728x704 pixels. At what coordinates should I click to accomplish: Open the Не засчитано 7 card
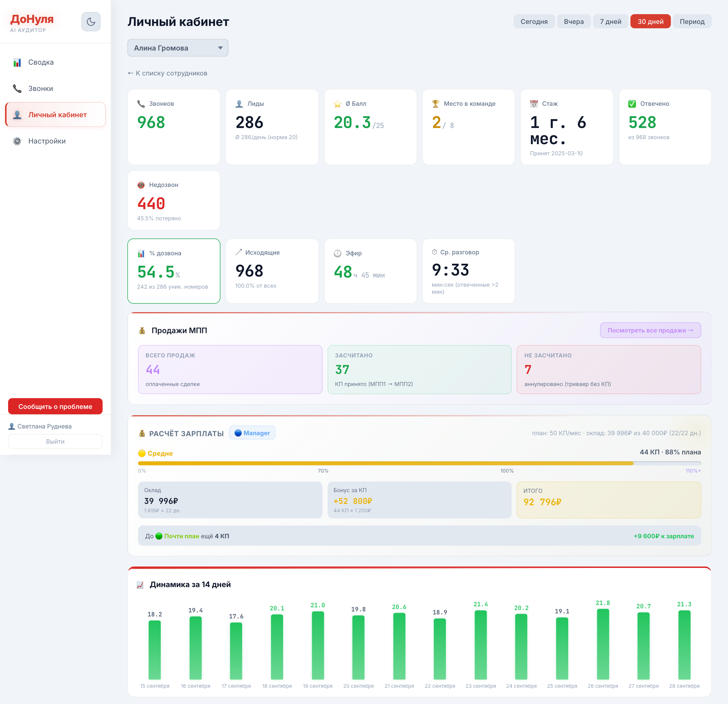point(609,370)
